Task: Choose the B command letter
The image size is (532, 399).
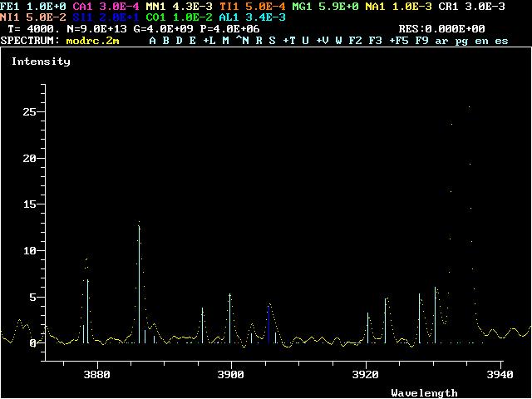Action: pyautogui.click(x=166, y=41)
